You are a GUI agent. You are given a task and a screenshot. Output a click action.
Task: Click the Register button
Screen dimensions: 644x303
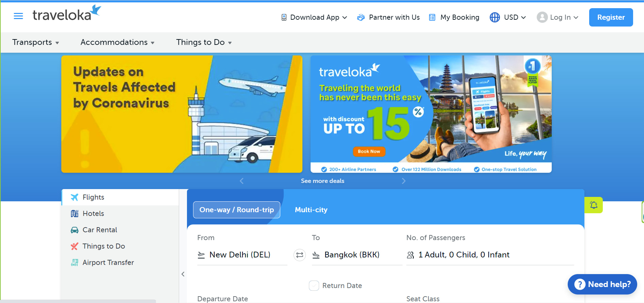tap(611, 17)
